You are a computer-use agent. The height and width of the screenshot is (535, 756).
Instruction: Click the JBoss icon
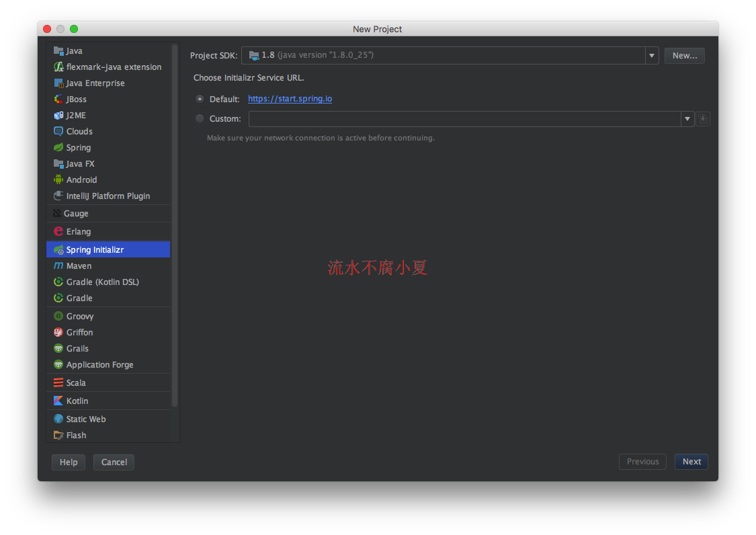click(58, 99)
